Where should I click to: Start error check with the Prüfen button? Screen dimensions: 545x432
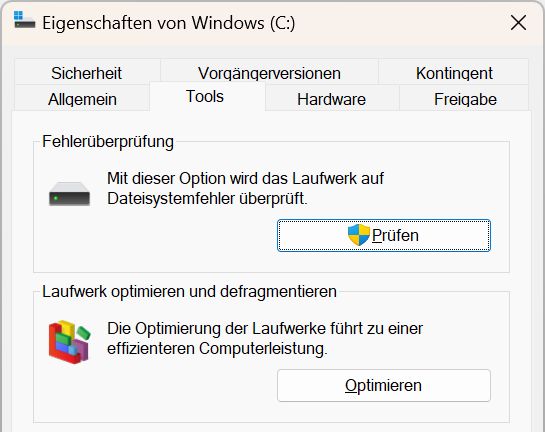384,235
